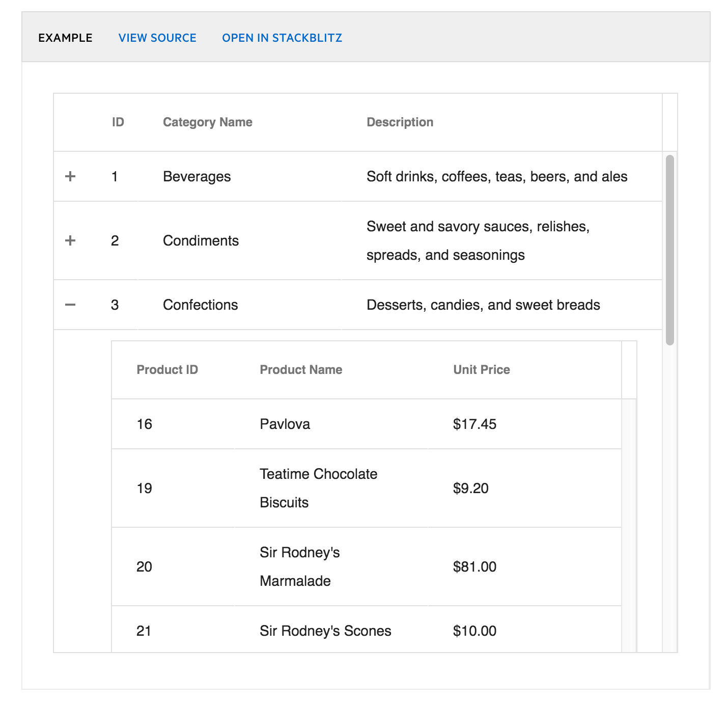Switch to the EXAMPLE tab
Screen dimensions: 728x703
pyautogui.click(x=65, y=38)
